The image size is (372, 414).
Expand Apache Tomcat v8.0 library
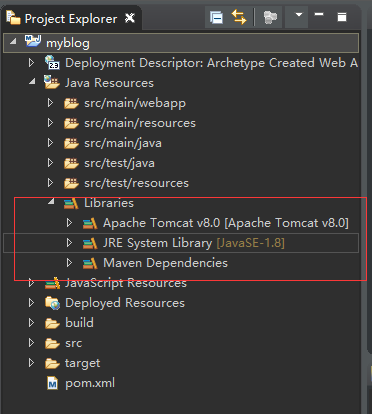click(69, 222)
